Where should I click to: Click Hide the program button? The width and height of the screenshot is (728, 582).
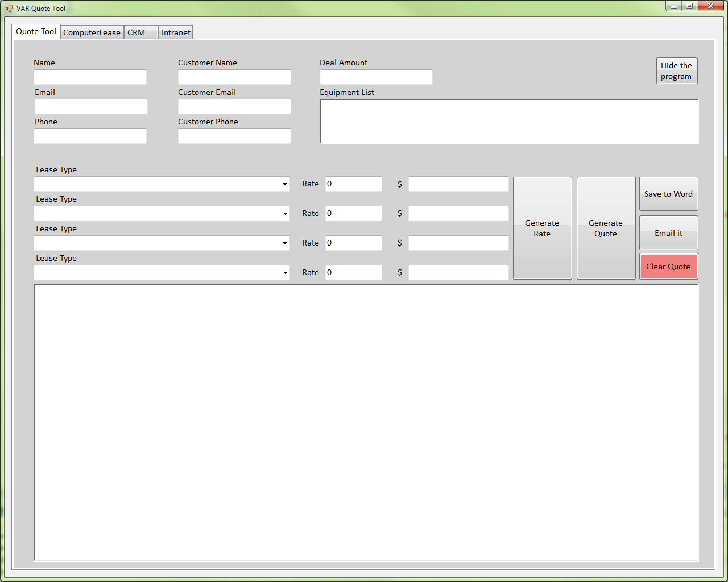click(x=676, y=71)
